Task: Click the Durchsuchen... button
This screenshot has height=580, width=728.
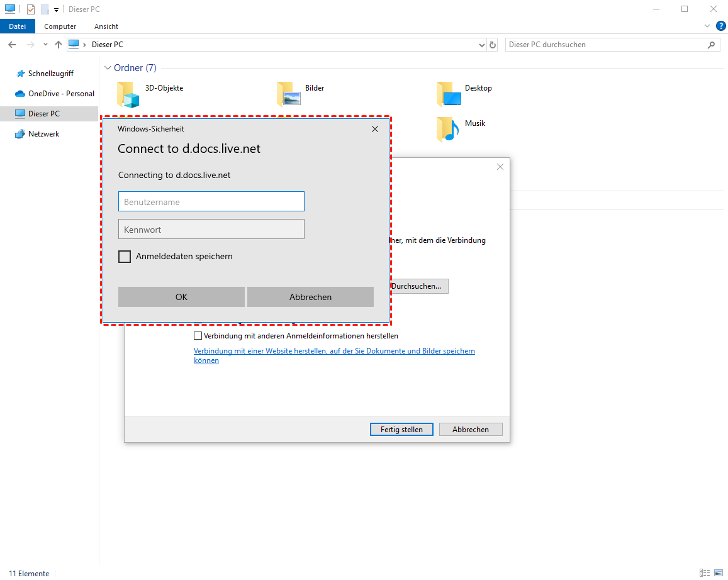Action: coord(419,286)
